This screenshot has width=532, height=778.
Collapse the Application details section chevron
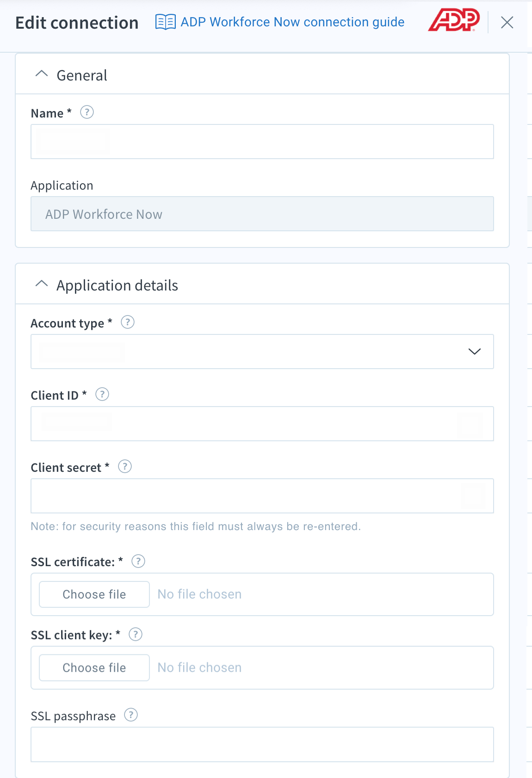42,284
